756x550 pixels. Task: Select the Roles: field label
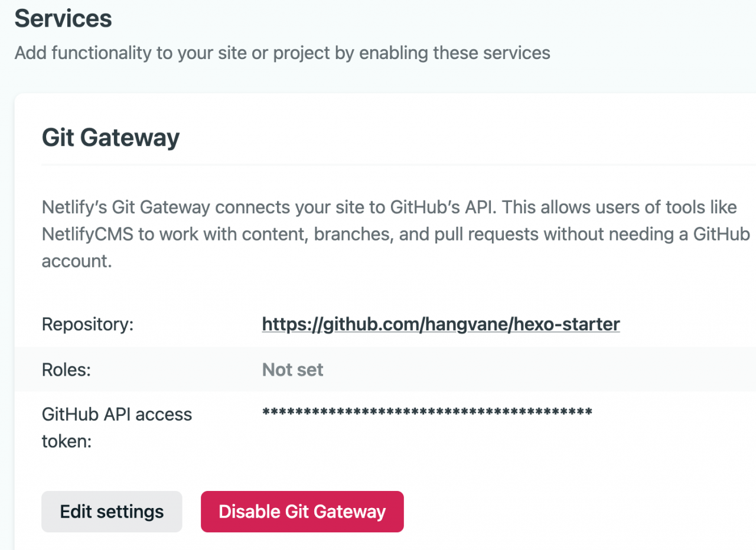tap(65, 370)
